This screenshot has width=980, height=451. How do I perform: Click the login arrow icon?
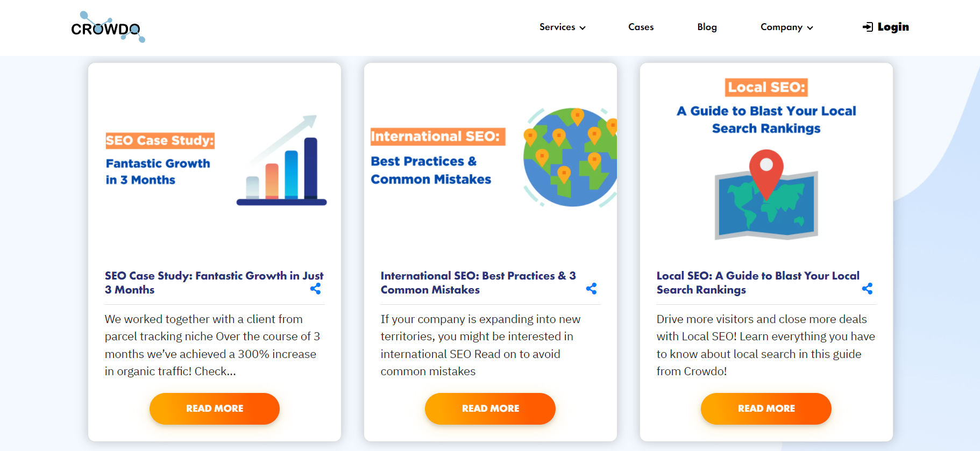point(867,27)
